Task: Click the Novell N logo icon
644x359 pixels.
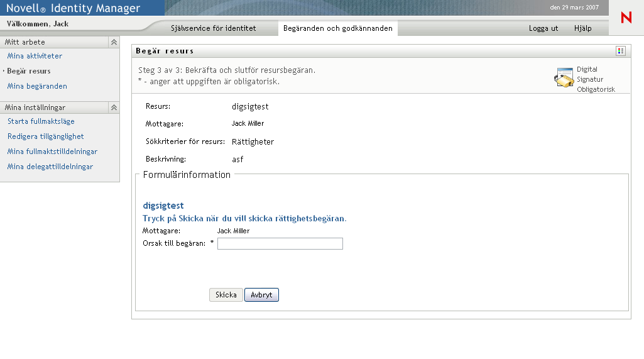Action: 626,17
